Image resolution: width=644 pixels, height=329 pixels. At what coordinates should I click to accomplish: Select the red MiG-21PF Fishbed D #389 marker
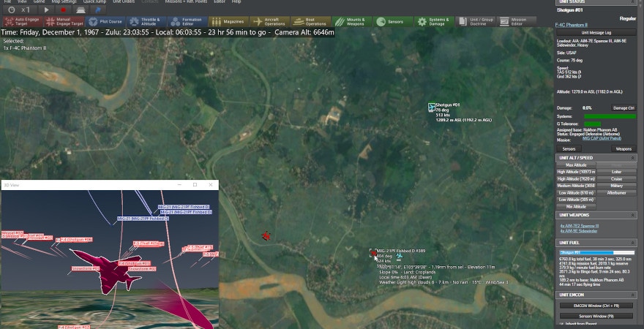click(x=373, y=253)
